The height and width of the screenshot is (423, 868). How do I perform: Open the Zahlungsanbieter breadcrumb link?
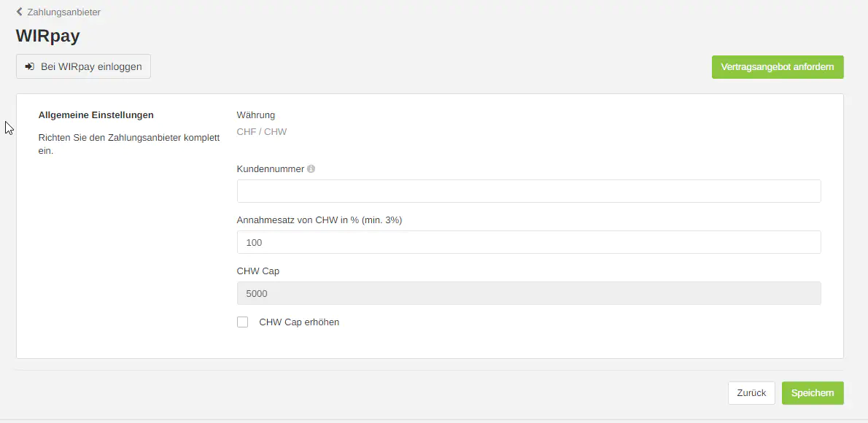tap(63, 12)
